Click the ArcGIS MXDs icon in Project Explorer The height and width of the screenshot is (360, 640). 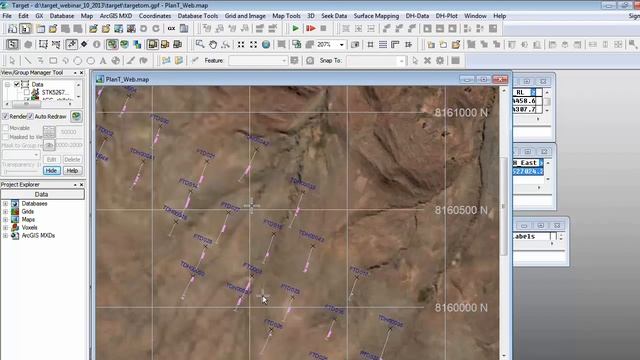pos(15,236)
